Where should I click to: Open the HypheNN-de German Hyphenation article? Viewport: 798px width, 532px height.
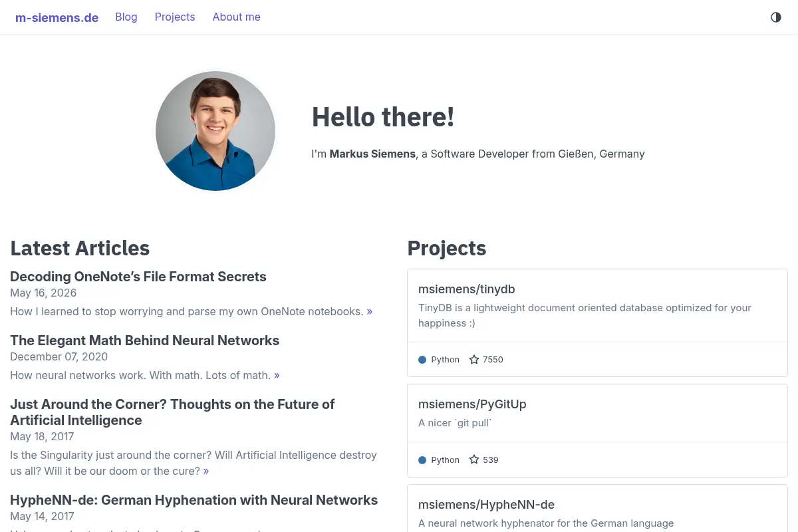pos(194,500)
